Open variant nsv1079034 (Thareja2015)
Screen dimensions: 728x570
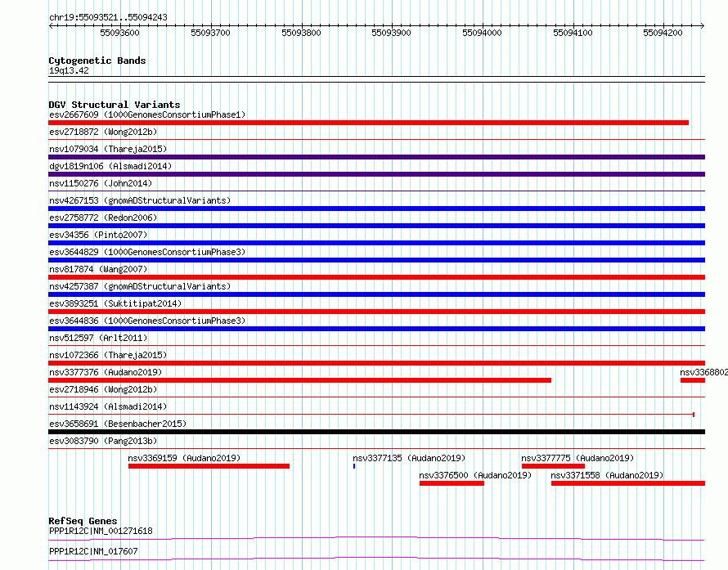[108, 149]
